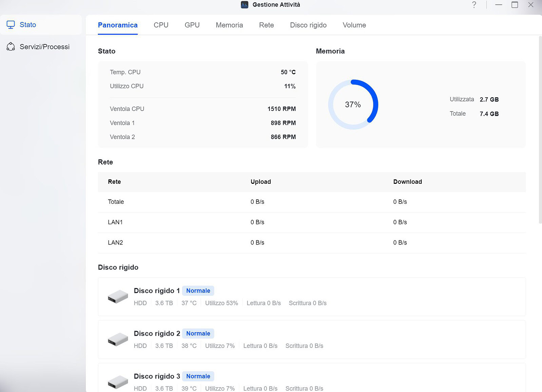This screenshot has height=392, width=542.
Task: Click the vertical scrollbar of the panel
Action: [540, 130]
